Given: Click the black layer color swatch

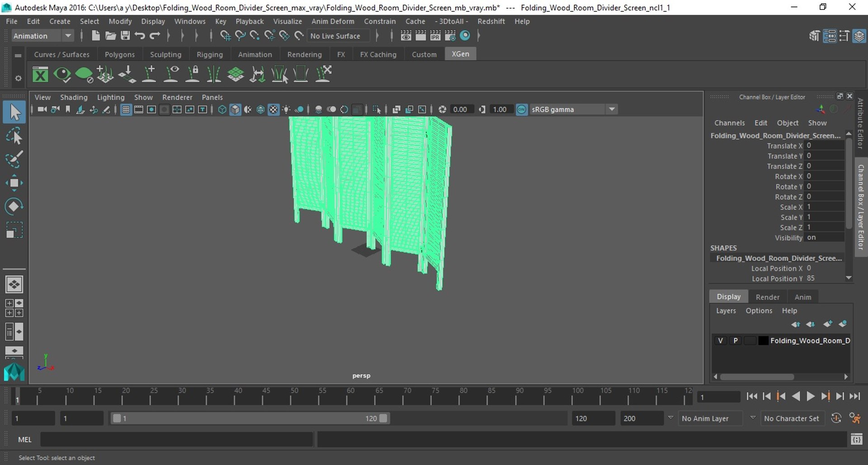Looking at the screenshot, I should coord(763,341).
